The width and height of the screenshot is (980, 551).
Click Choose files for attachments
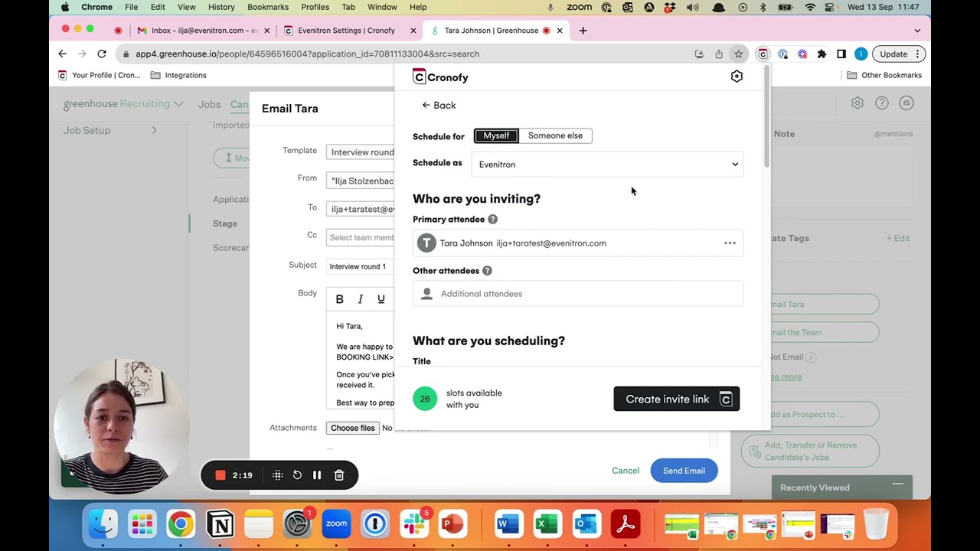(352, 428)
